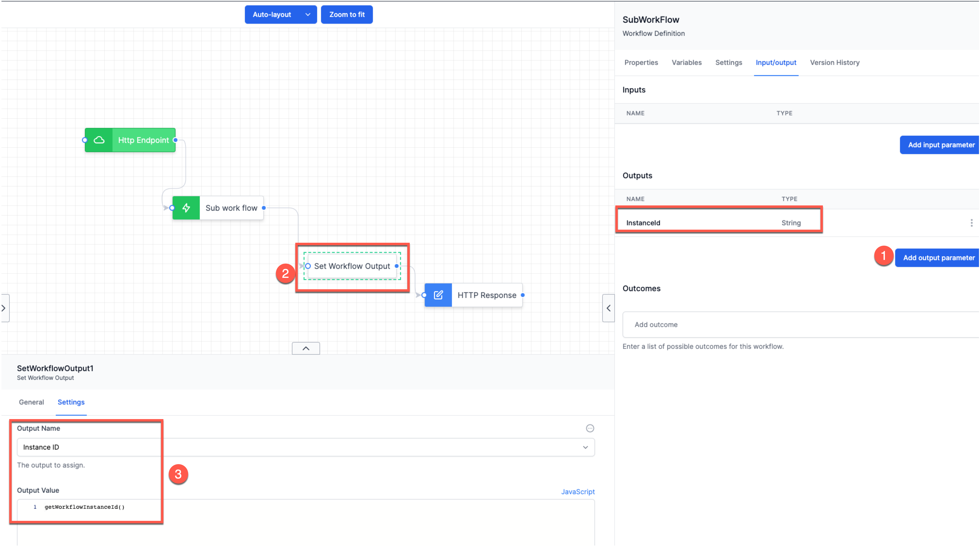The image size is (980, 547).
Task: Open the Auto-layout dropdown
Action: click(307, 15)
